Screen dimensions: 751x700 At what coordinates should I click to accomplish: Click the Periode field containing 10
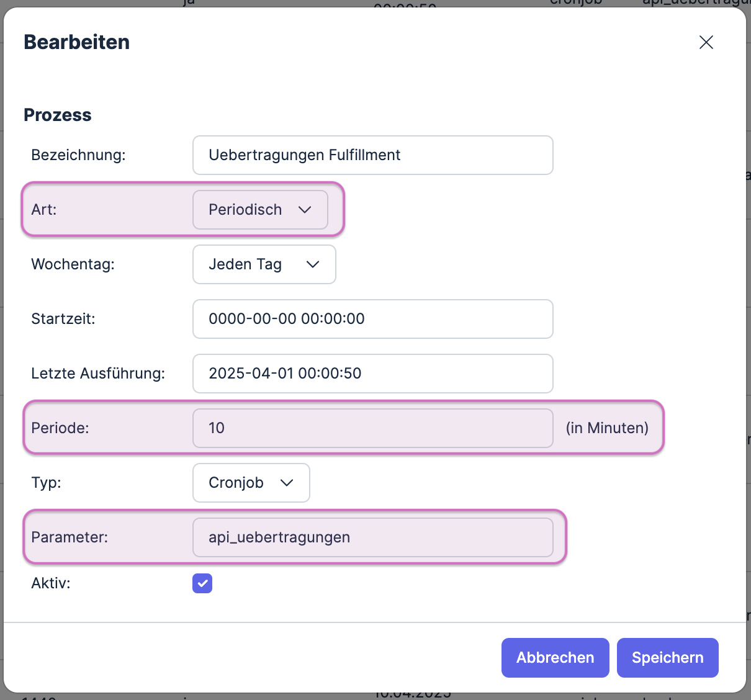[372, 428]
